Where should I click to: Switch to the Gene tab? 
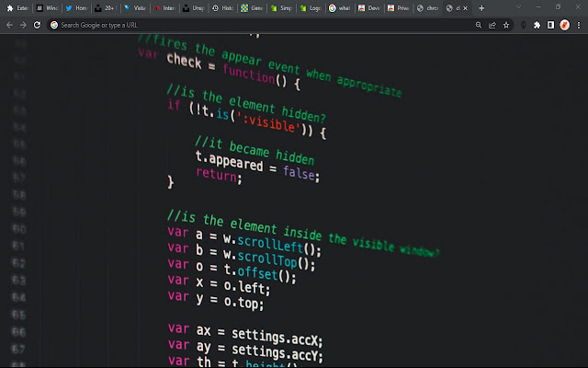point(252,8)
